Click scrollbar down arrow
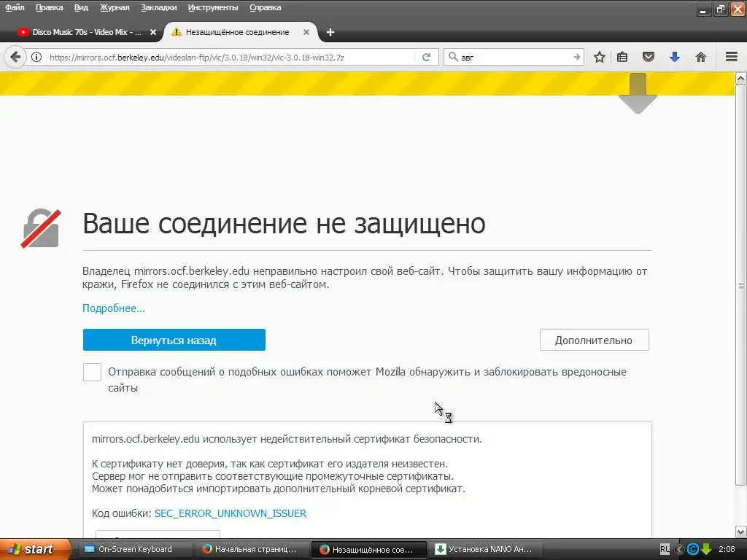Viewport: 747px width, 560px height. pos(741,532)
